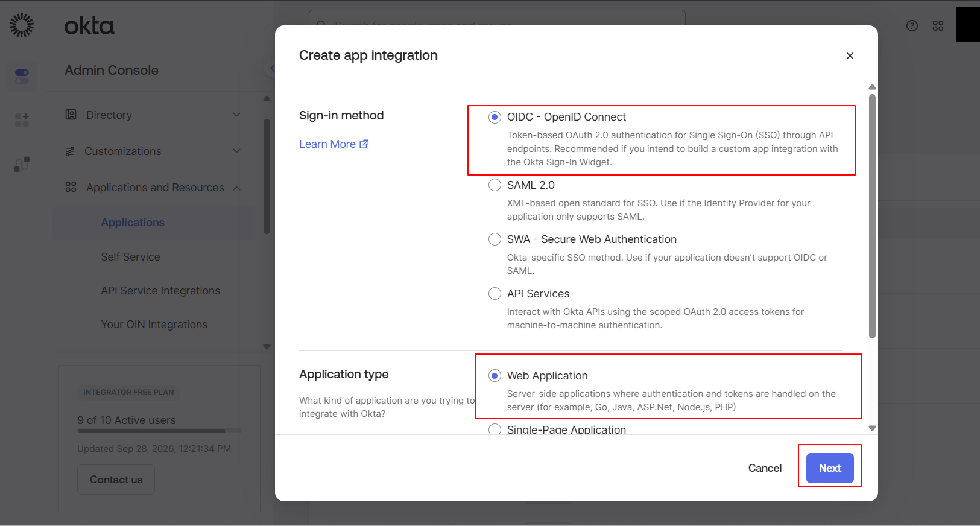
Task: Click the Next button
Action: [x=830, y=468]
